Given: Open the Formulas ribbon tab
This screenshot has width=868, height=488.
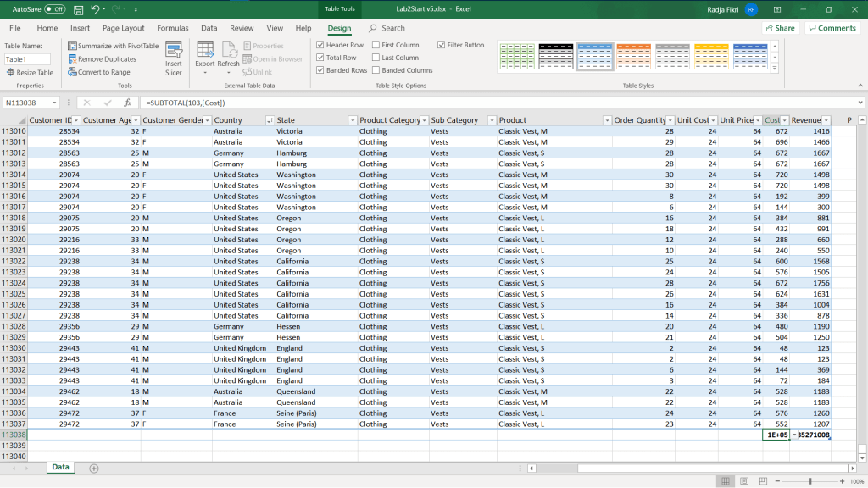Looking at the screenshot, I should [173, 28].
